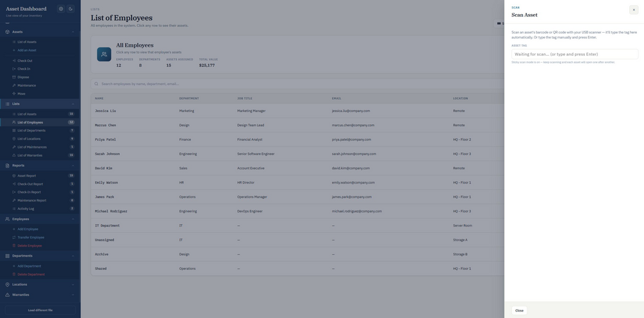
Task: Open the IT Department row
Action: tap(297, 226)
